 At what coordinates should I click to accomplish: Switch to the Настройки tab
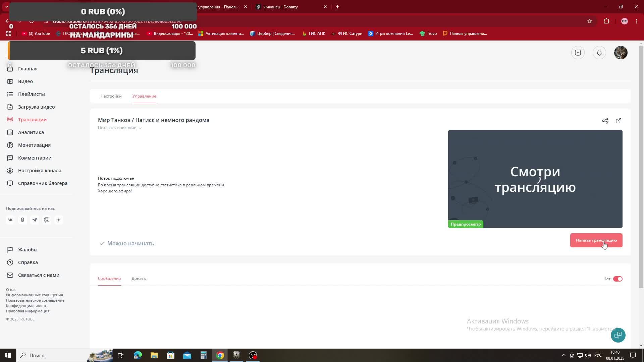[x=111, y=96]
